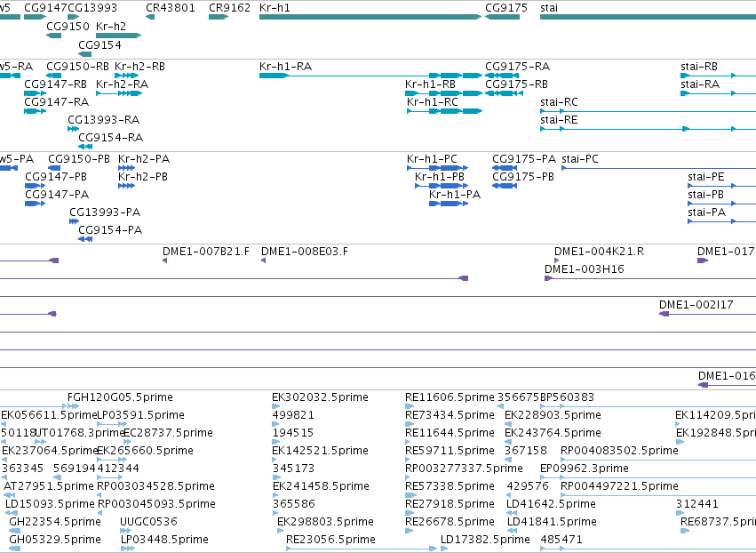Viewport: 756px width, 553px height.
Task: Click the stai-RE transcript label
Action: 559,120
